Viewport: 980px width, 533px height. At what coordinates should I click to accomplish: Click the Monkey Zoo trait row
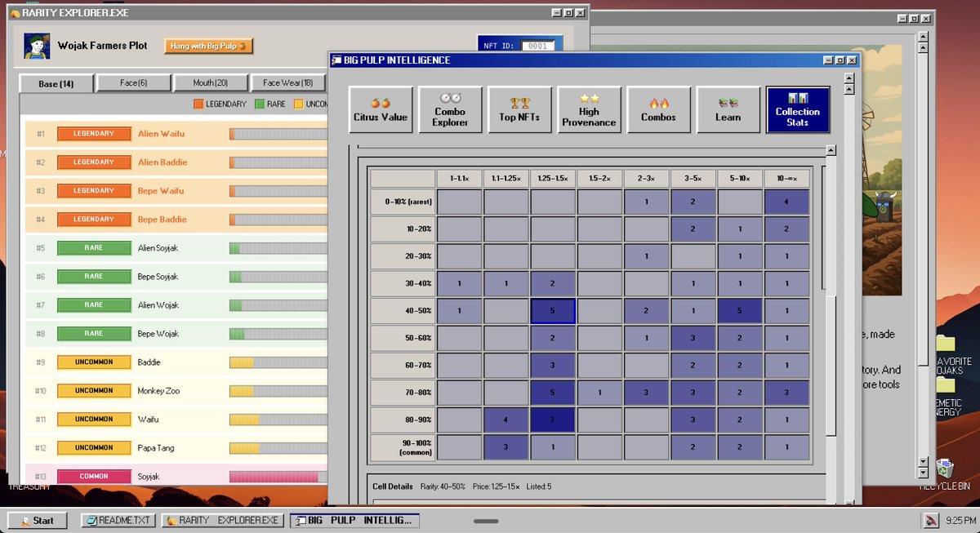coord(176,391)
